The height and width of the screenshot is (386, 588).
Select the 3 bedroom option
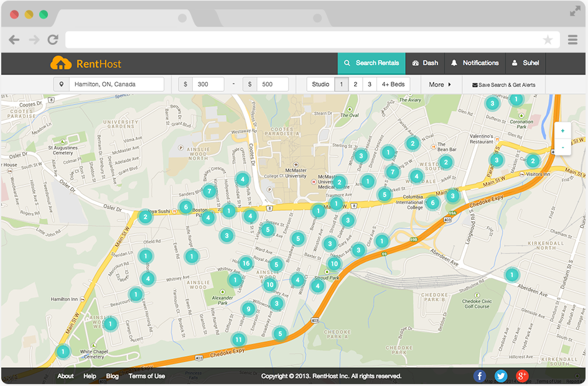[370, 85]
